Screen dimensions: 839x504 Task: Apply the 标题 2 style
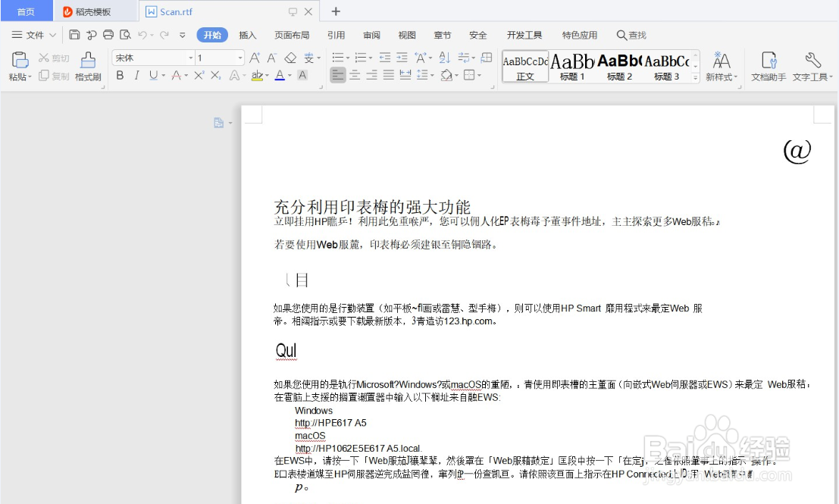click(619, 67)
